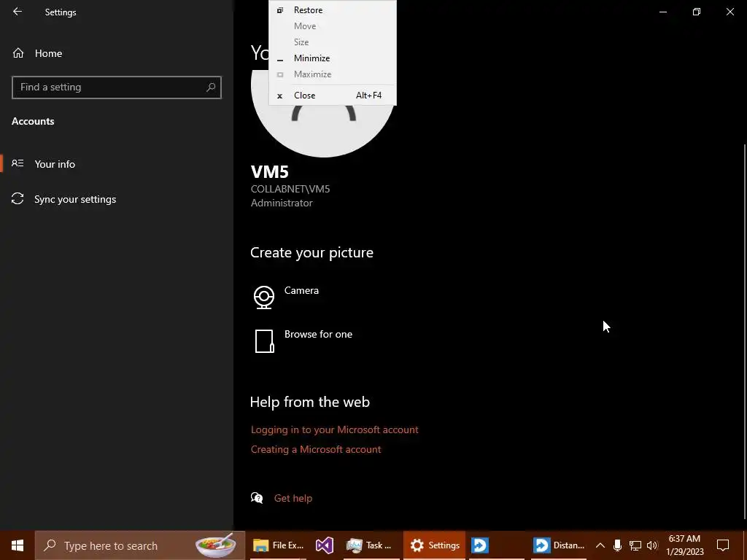Image resolution: width=747 pixels, height=560 pixels.
Task: Click the Settings window vertical scrollbar
Action: pyautogui.click(x=744, y=331)
